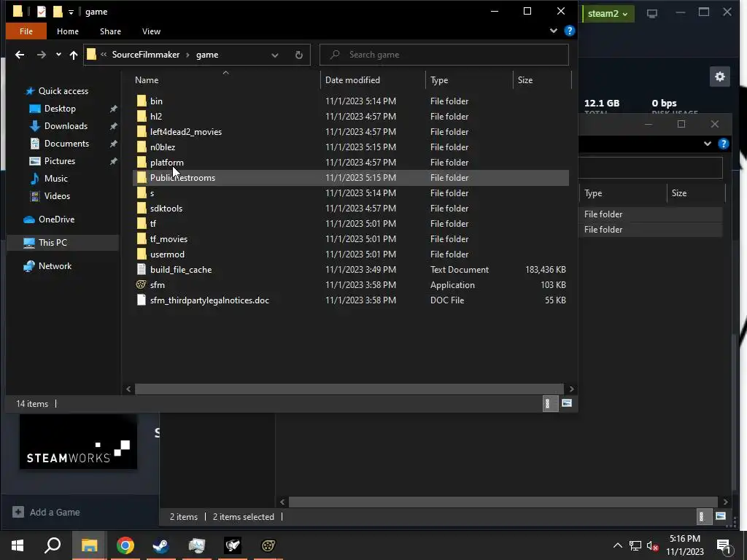Switch to details view layout
The height and width of the screenshot is (560, 747).
click(550, 404)
